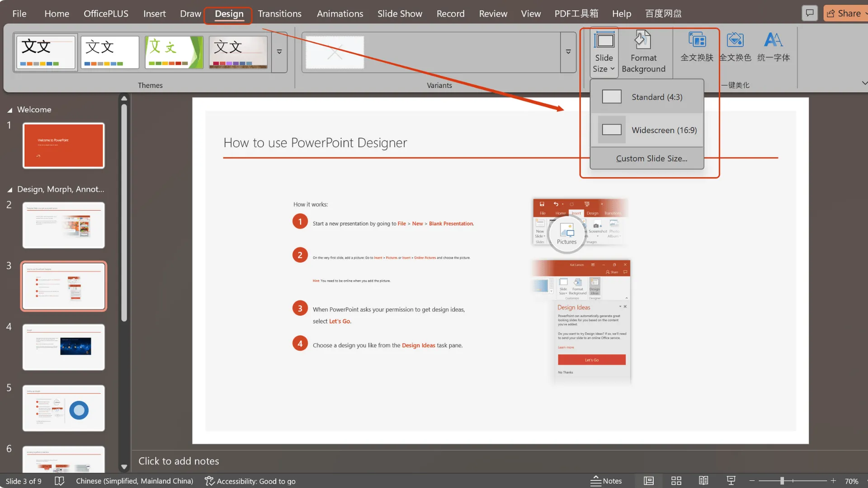Click slide panel scroll down arrow

pyautogui.click(x=124, y=467)
